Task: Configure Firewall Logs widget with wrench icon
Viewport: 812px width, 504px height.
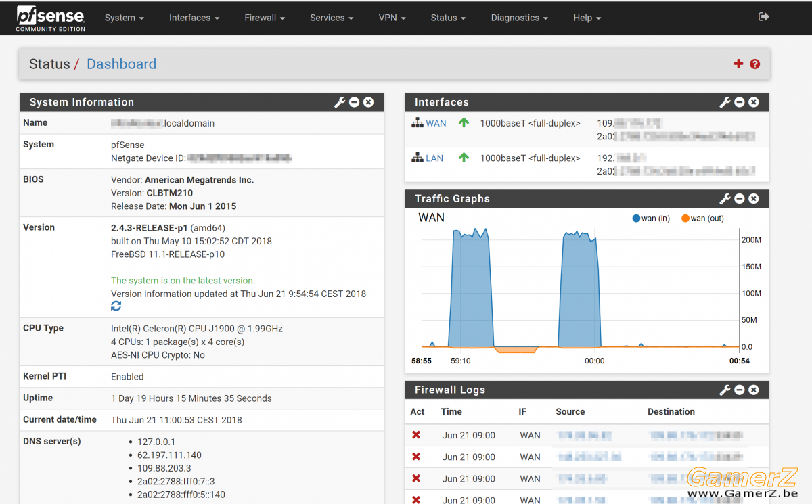Action: [x=725, y=390]
